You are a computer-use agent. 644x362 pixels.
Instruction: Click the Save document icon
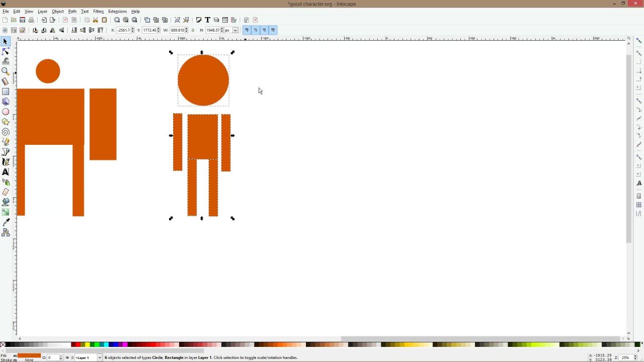(x=22, y=20)
